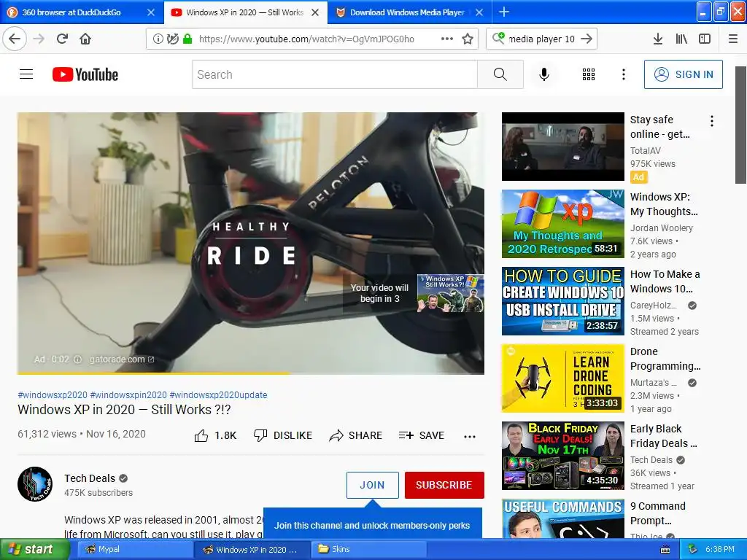Open Windows XP: My Thoughts video thumbnail

(562, 224)
